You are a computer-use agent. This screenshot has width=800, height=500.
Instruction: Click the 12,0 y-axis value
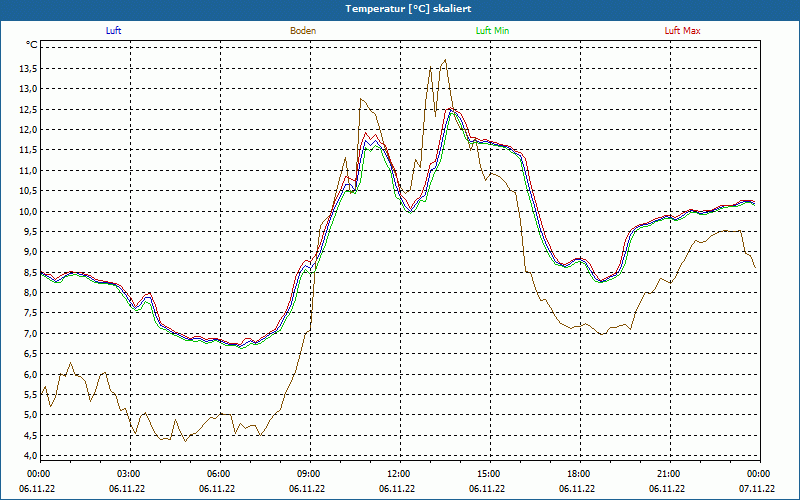29,130
